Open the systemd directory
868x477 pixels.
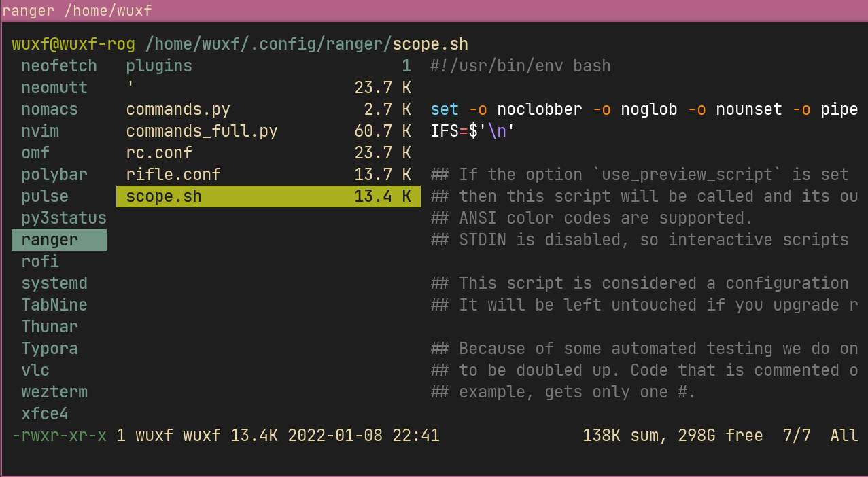tap(54, 283)
